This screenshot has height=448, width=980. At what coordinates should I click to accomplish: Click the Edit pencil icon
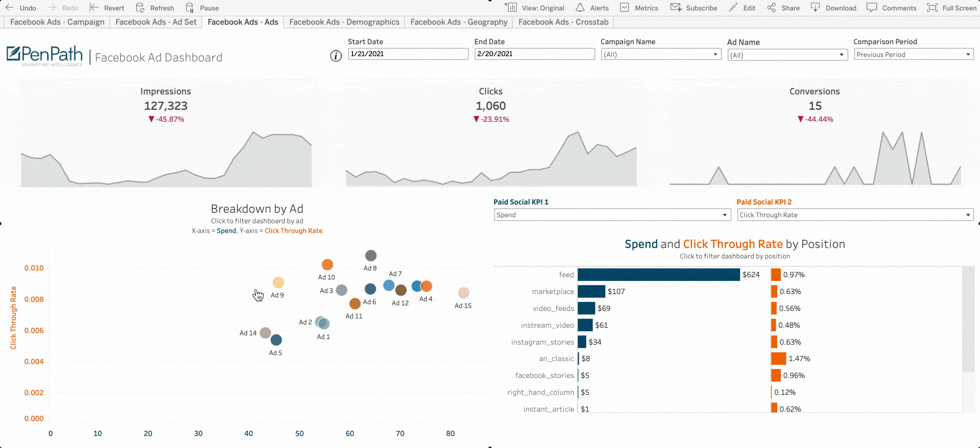[x=733, y=7]
